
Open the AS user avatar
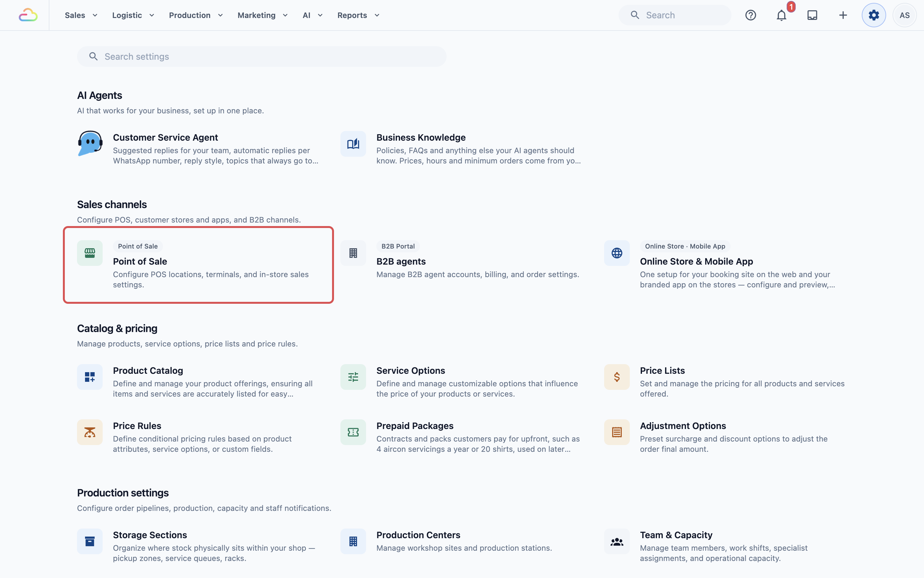tap(904, 15)
